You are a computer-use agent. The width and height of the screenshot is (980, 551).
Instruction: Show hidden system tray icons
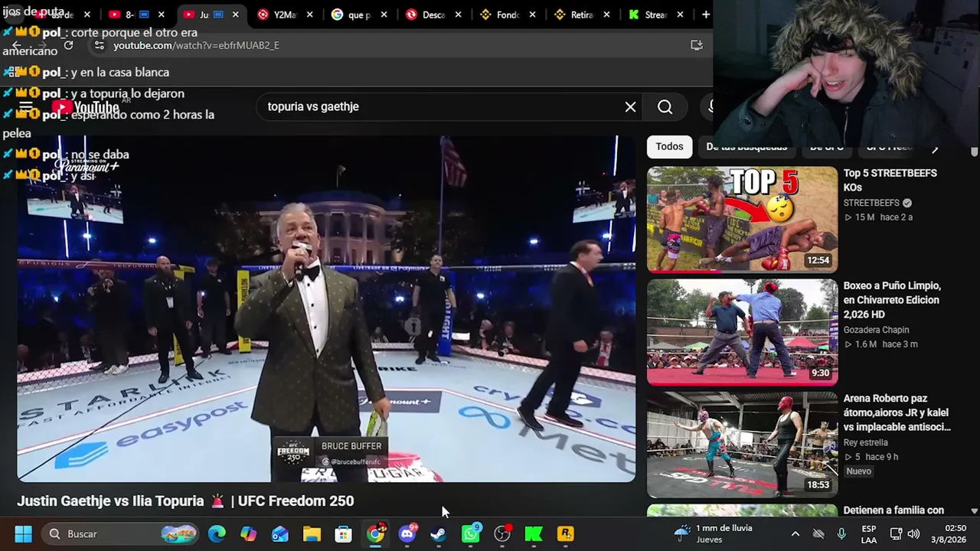(795, 533)
